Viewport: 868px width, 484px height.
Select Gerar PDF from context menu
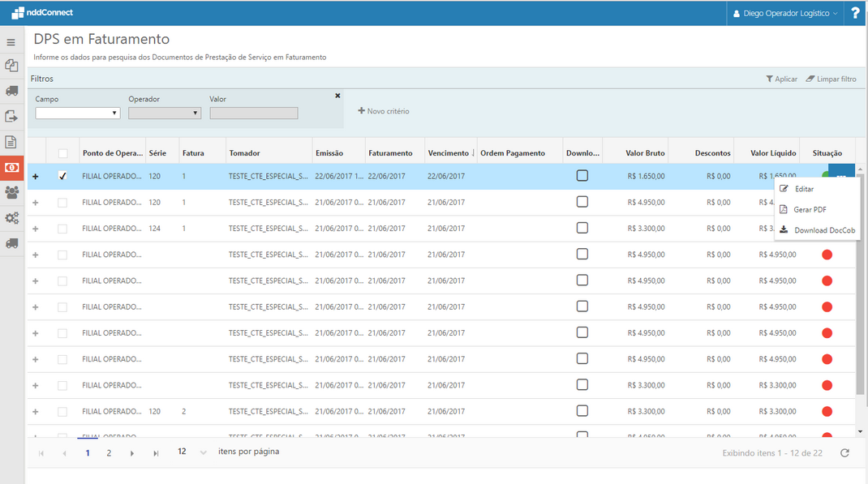tap(810, 209)
